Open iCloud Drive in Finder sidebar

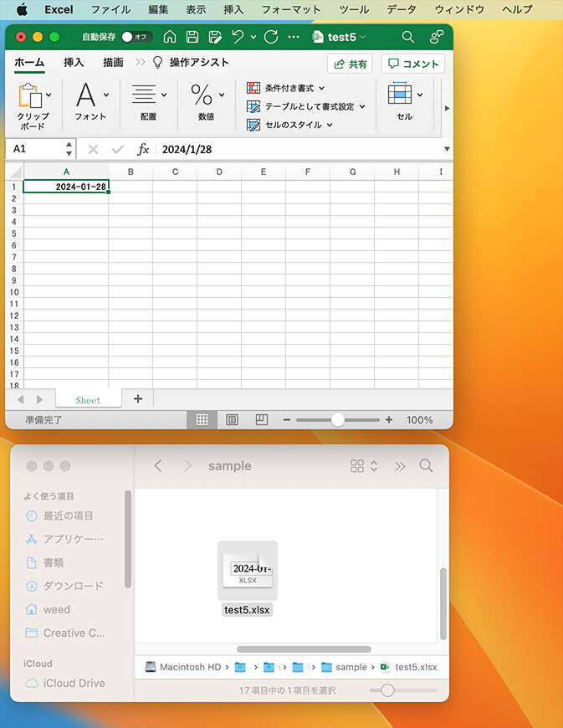[65, 683]
